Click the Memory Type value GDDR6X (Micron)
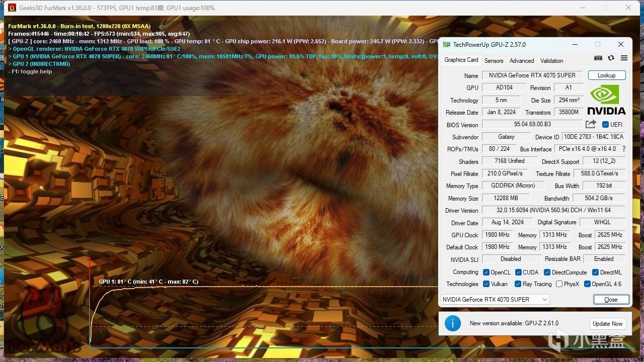This screenshot has width=644, height=362. click(513, 186)
